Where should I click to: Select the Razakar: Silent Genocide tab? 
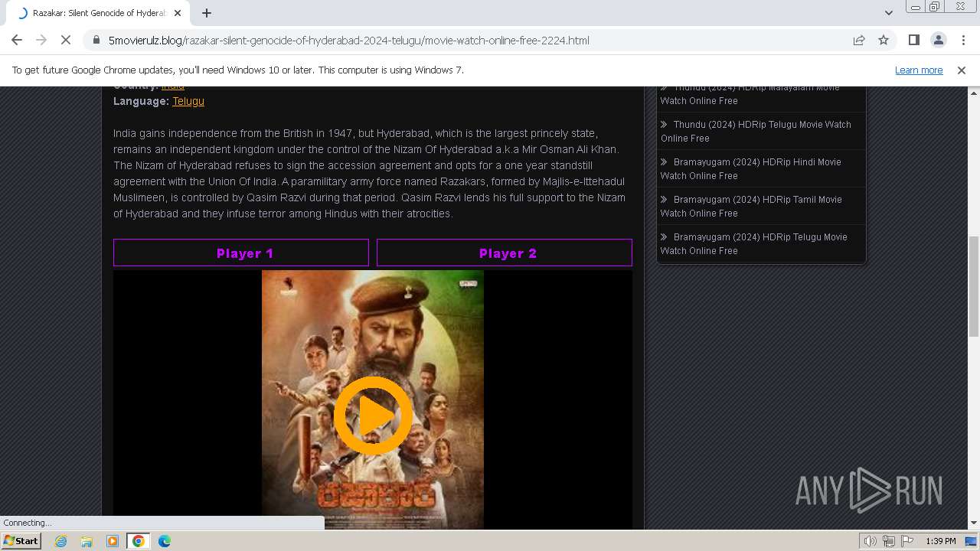pyautogui.click(x=96, y=13)
